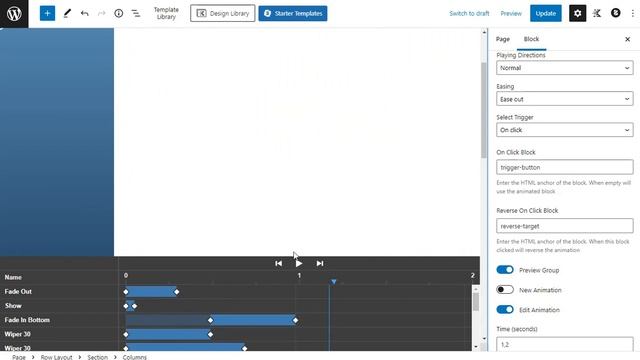Switch to the Page tab
The image size is (640, 360).
tap(503, 39)
